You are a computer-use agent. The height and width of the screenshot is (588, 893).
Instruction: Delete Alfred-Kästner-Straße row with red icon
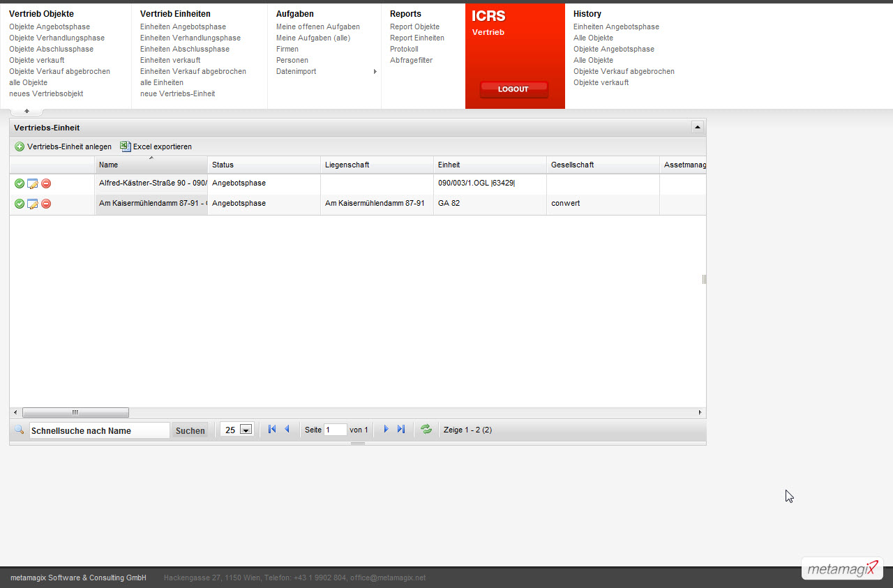(46, 183)
